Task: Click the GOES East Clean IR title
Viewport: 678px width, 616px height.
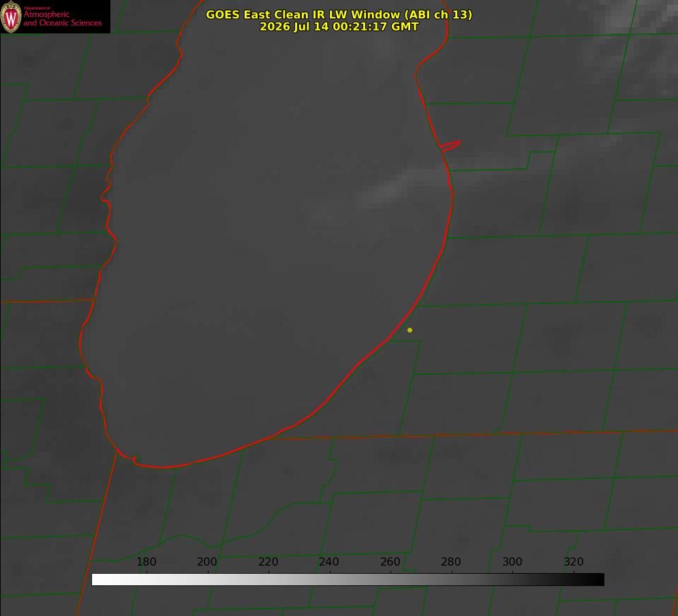Action: click(339, 14)
